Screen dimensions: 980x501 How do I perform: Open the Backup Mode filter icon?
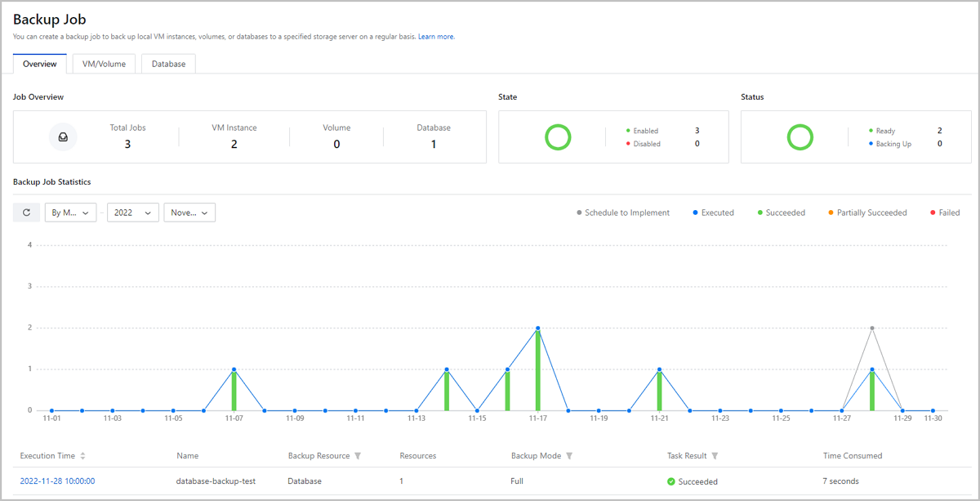point(569,456)
